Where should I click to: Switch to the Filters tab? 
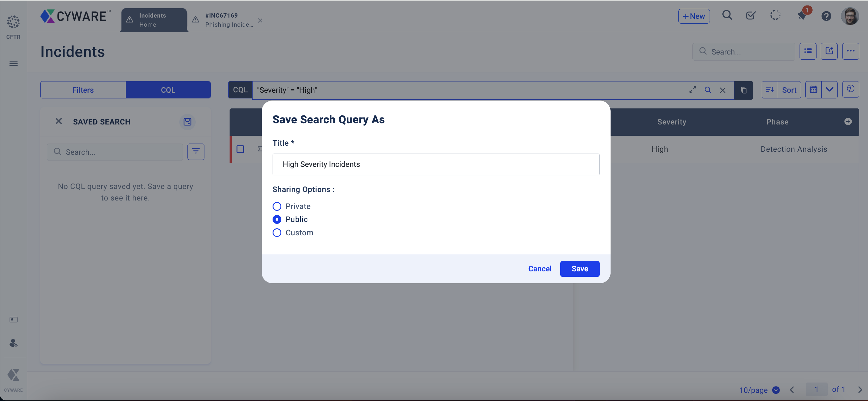[x=83, y=90]
